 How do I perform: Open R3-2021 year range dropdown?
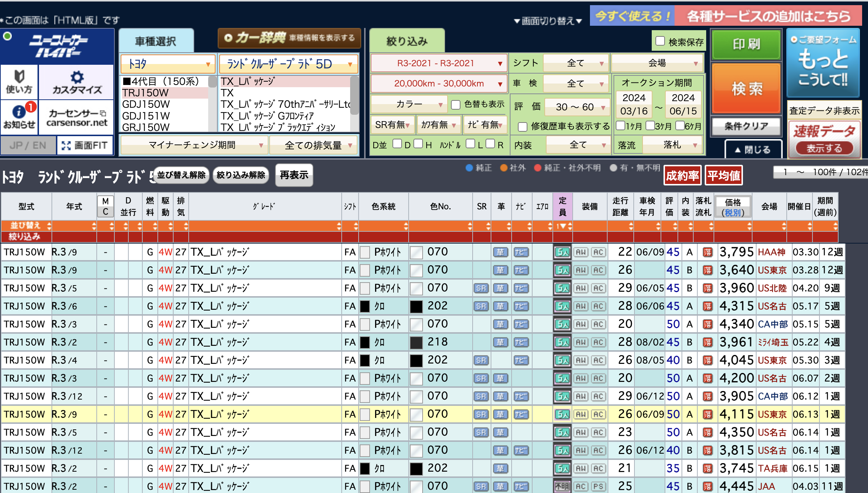tap(439, 63)
